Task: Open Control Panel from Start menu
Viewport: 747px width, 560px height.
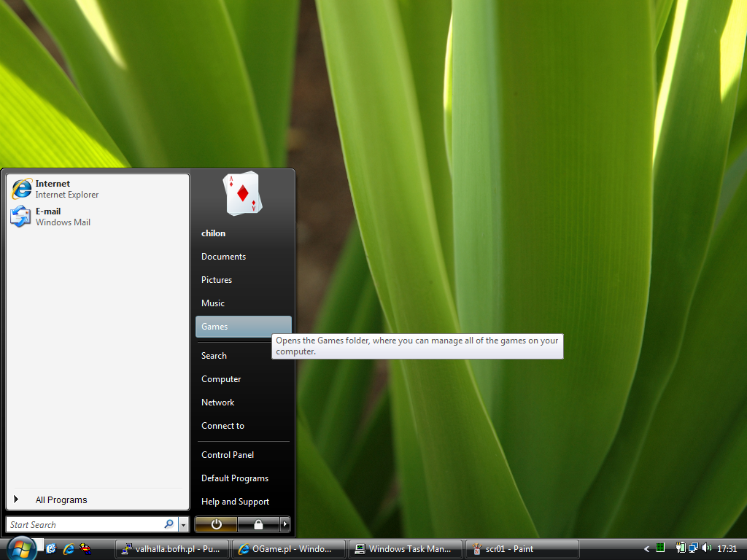Action: pyautogui.click(x=228, y=455)
